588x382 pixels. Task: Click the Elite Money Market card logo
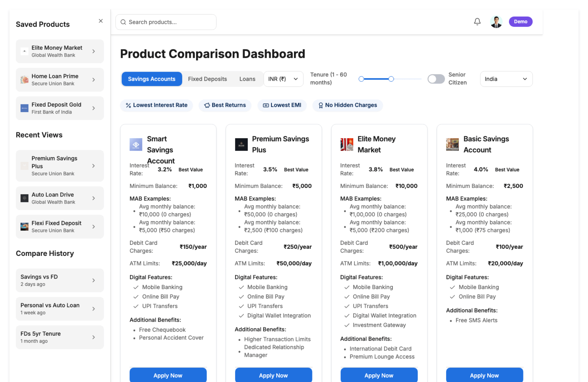tap(347, 144)
